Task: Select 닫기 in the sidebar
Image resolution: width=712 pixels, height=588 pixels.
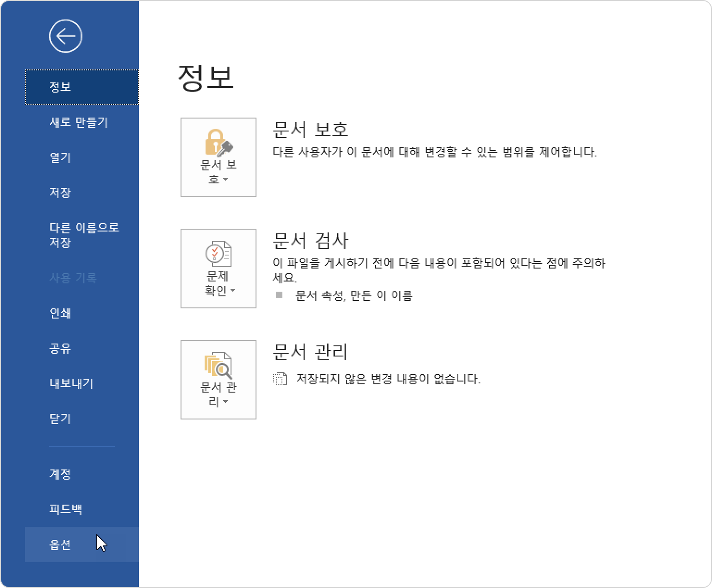Action: pyautogui.click(x=82, y=419)
